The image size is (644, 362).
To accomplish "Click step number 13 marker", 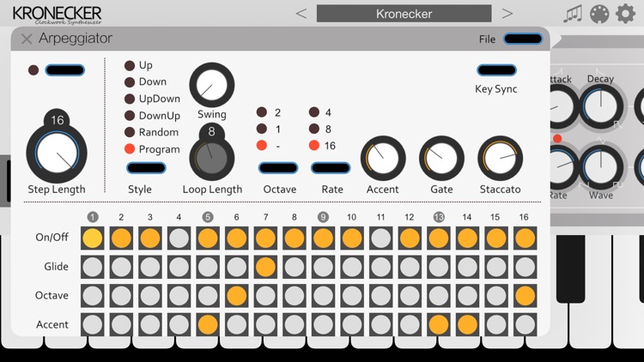I will click(439, 217).
